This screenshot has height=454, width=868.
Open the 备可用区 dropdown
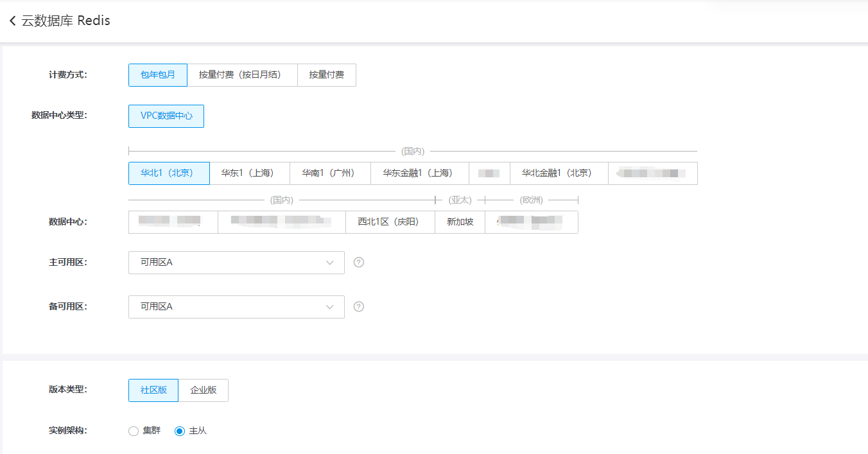coord(236,306)
